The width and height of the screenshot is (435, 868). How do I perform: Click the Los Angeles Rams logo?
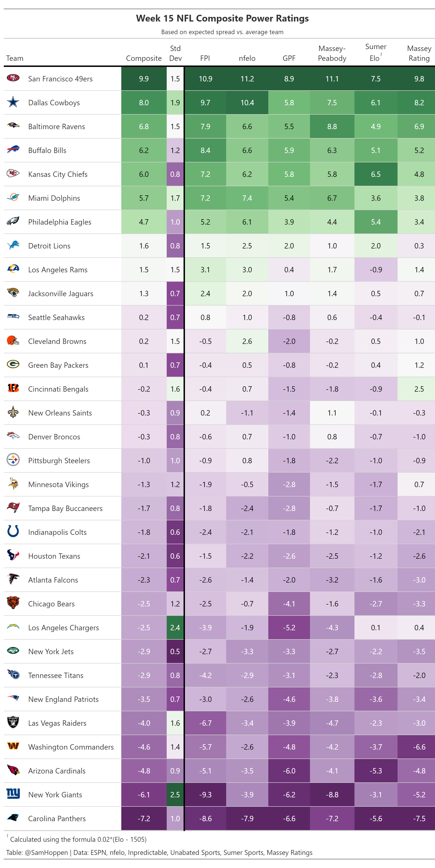point(13,269)
